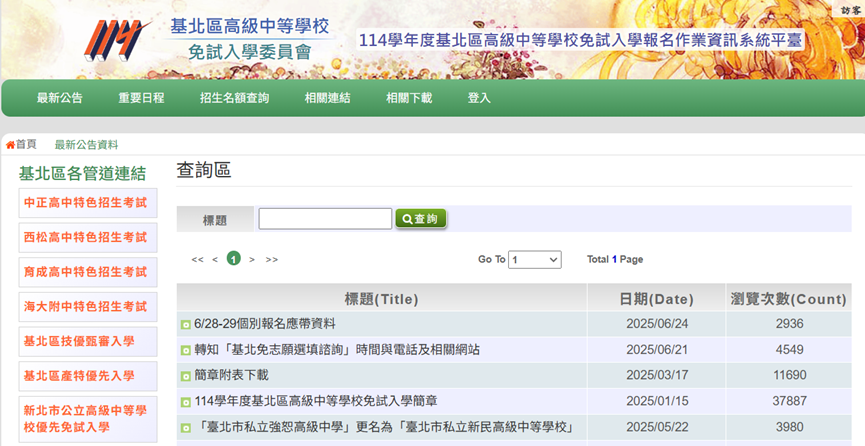Click the next page arrow
The image size is (865, 446).
252,260
